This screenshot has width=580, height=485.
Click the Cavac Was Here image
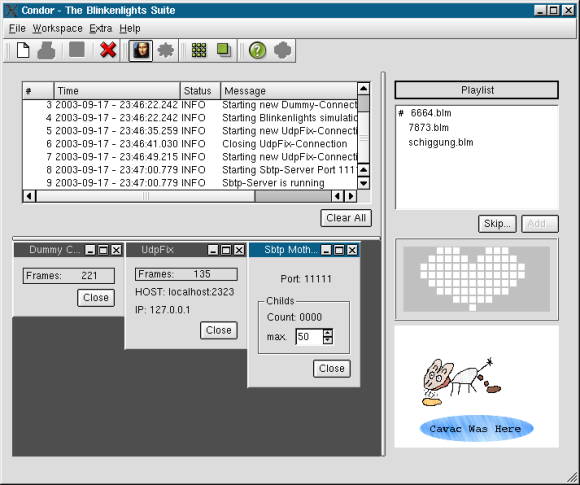tap(476, 387)
